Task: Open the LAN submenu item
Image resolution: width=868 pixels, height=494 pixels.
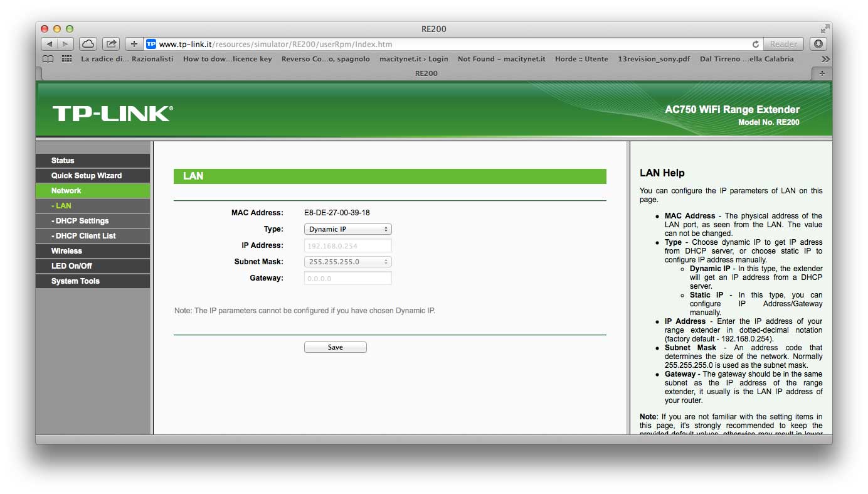Action: coord(93,206)
